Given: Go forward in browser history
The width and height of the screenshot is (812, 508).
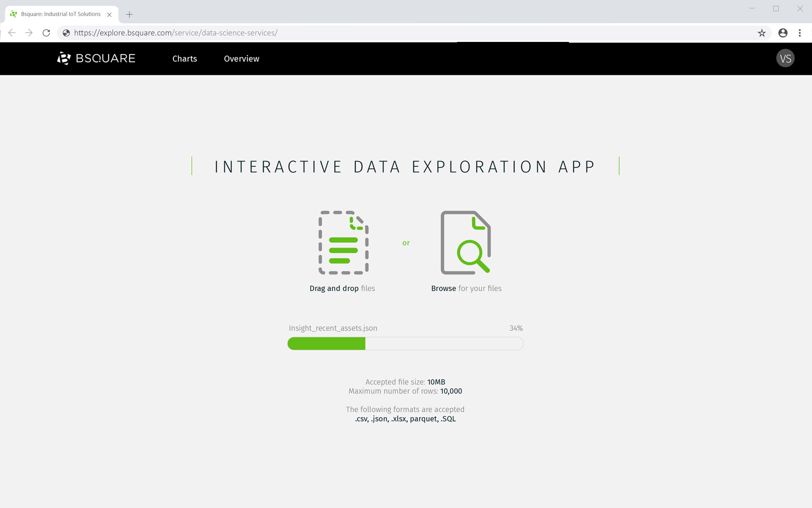Looking at the screenshot, I should (x=29, y=33).
